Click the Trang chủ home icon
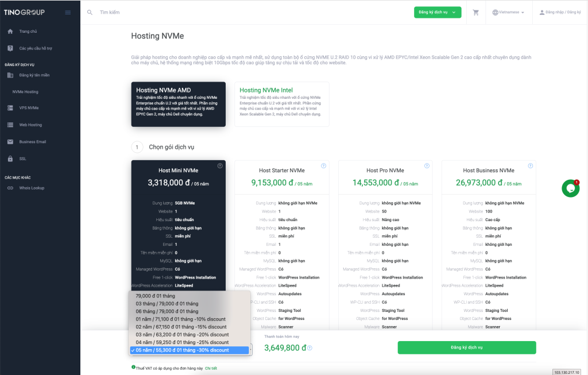 [x=10, y=32]
